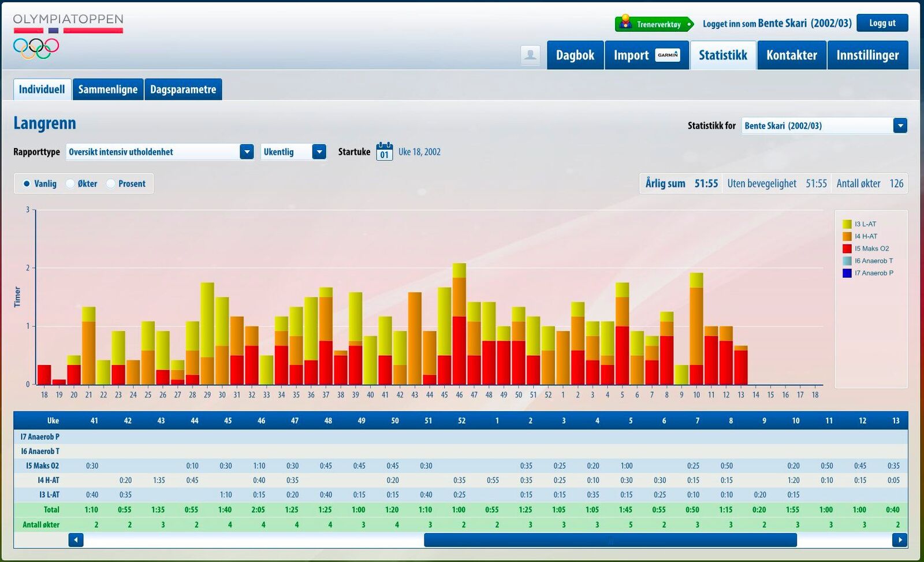Viewport: 924px width, 562px height.
Task: Click I3 L-AT yellow legend swatch
Action: 847,224
